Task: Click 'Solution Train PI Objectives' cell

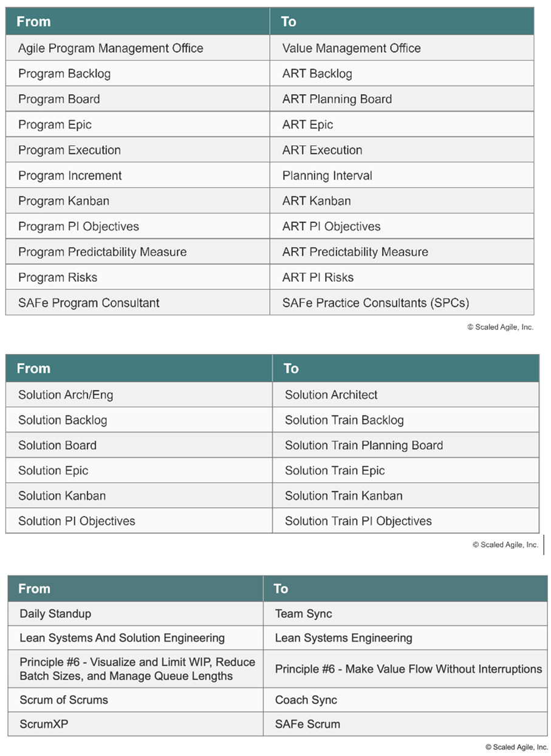Action: (x=405, y=521)
